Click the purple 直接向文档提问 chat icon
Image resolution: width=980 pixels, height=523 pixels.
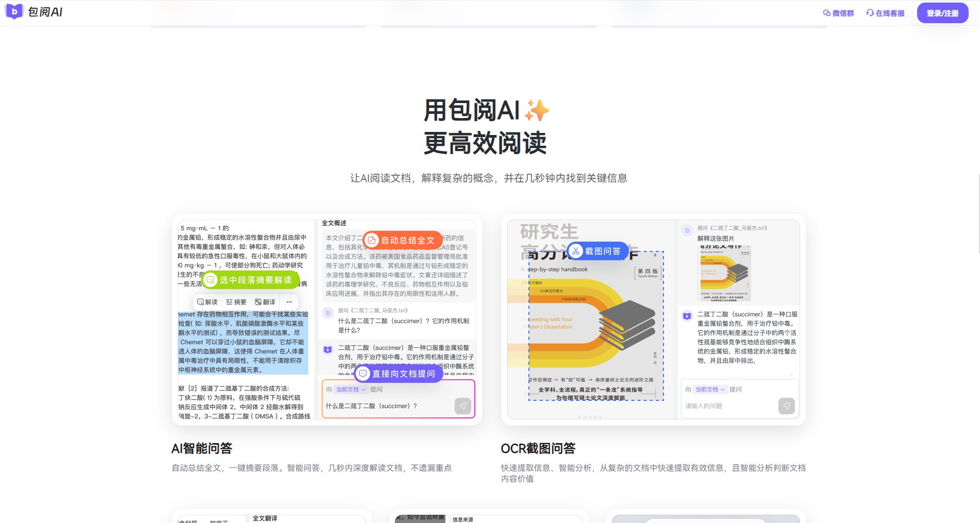(x=363, y=374)
